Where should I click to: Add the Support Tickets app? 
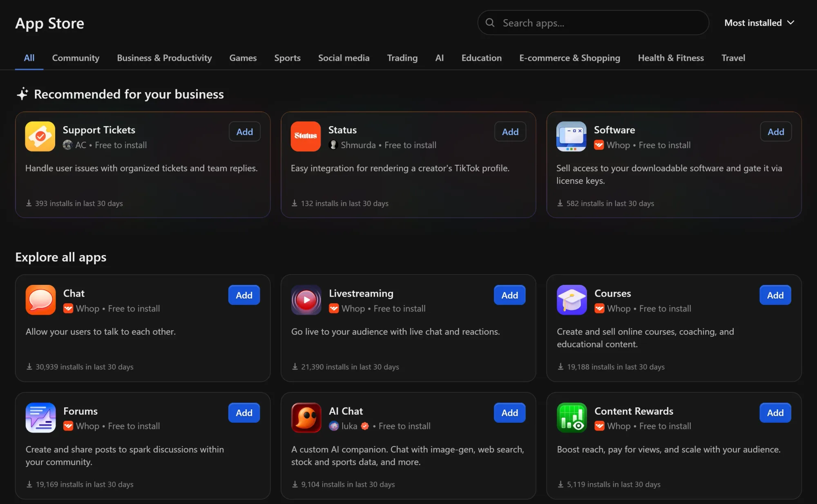(x=244, y=131)
